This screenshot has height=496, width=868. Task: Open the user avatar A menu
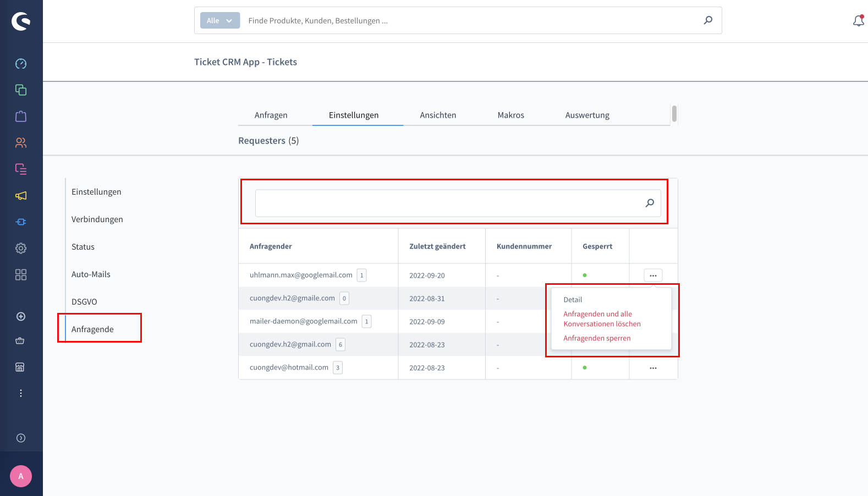click(x=21, y=476)
